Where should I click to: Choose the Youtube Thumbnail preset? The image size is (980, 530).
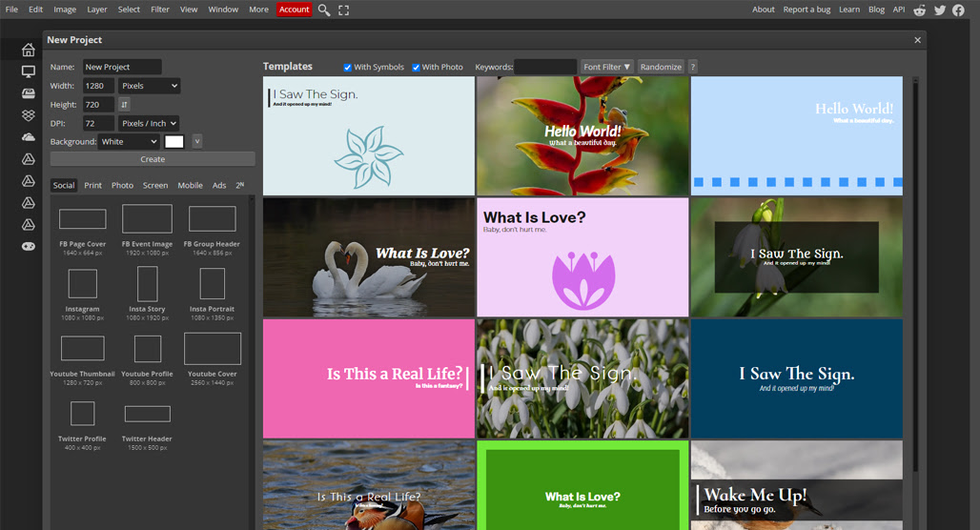click(x=83, y=360)
